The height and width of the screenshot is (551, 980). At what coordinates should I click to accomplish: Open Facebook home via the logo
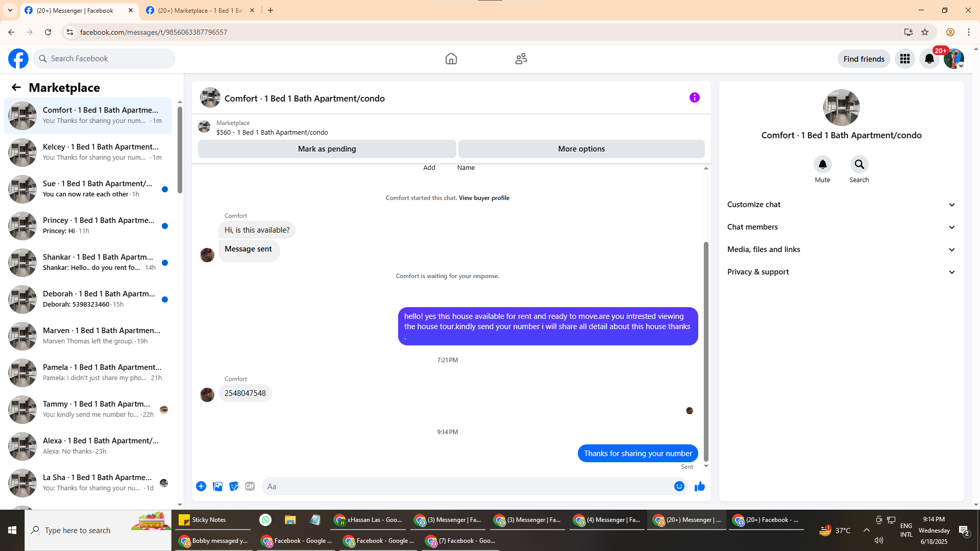18,59
